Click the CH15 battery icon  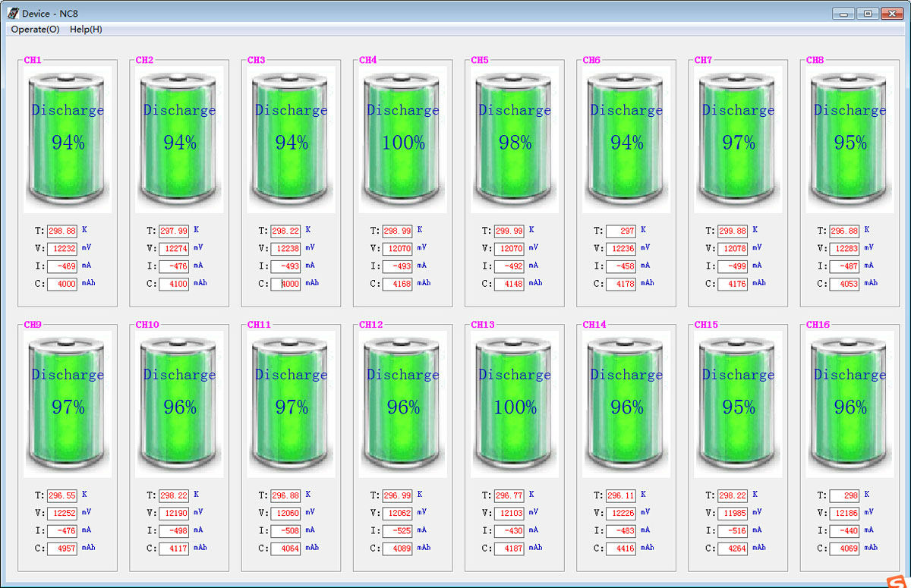coord(738,404)
